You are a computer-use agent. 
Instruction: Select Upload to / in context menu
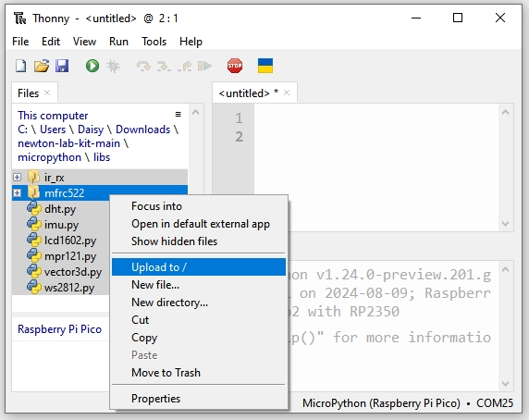click(x=199, y=266)
